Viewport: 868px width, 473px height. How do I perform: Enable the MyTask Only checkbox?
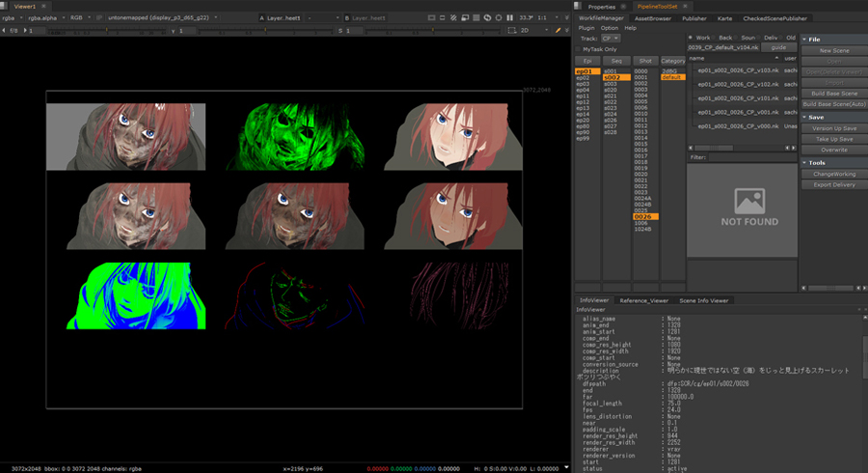(579, 49)
